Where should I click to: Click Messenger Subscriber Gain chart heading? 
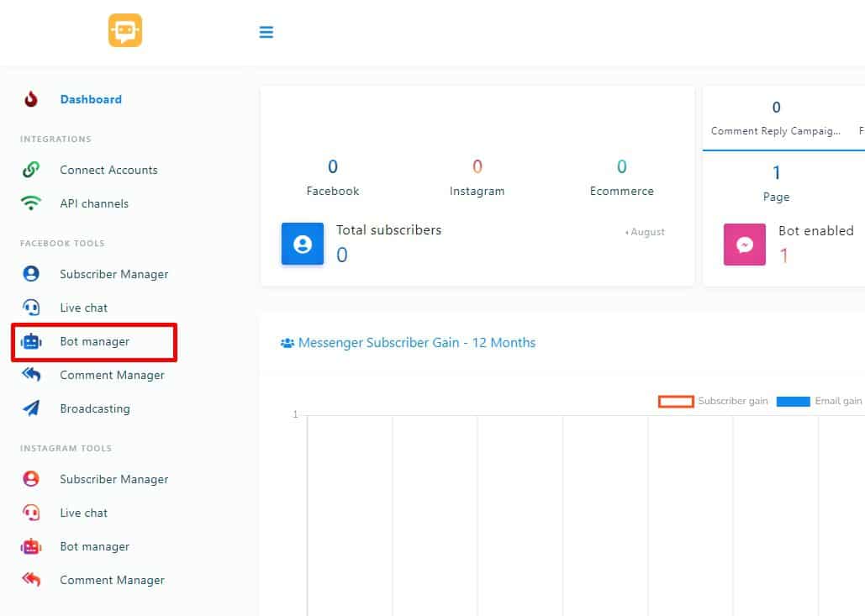point(416,342)
